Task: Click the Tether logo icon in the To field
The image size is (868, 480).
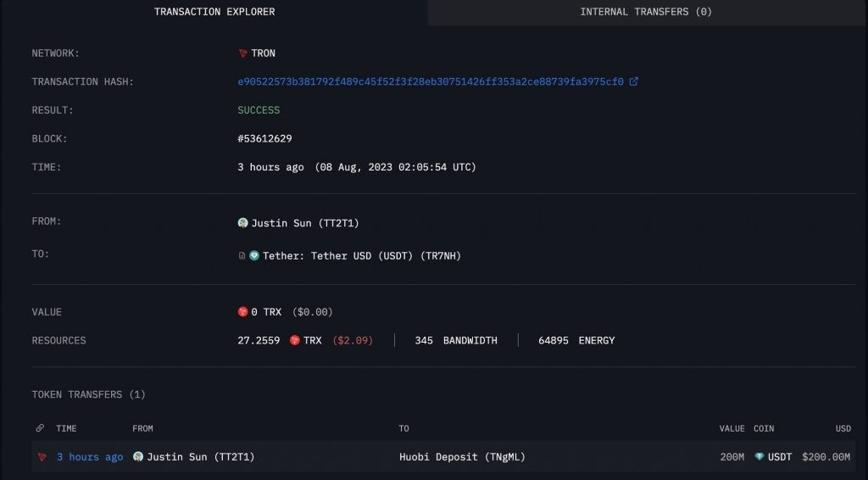Action: 254,255
